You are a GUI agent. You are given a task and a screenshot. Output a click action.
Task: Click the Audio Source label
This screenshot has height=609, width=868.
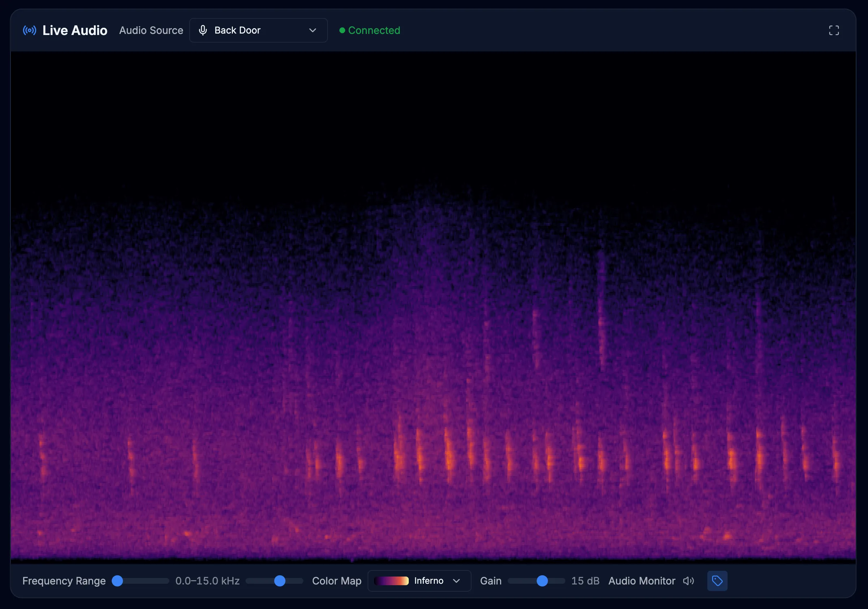151,30
